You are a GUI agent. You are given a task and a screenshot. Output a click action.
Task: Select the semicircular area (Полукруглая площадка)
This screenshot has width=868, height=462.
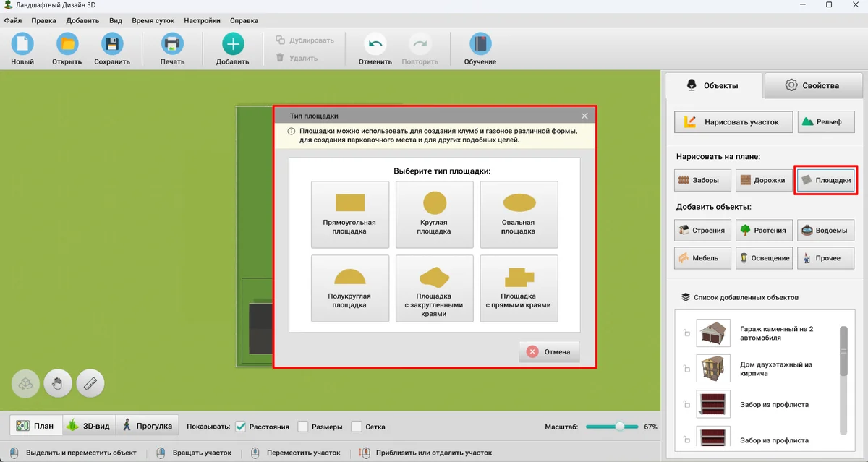350,288
